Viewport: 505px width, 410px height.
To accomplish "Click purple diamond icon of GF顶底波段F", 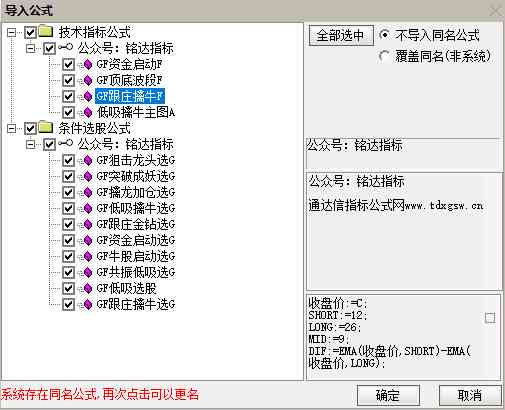I will [x=88, y=80].
